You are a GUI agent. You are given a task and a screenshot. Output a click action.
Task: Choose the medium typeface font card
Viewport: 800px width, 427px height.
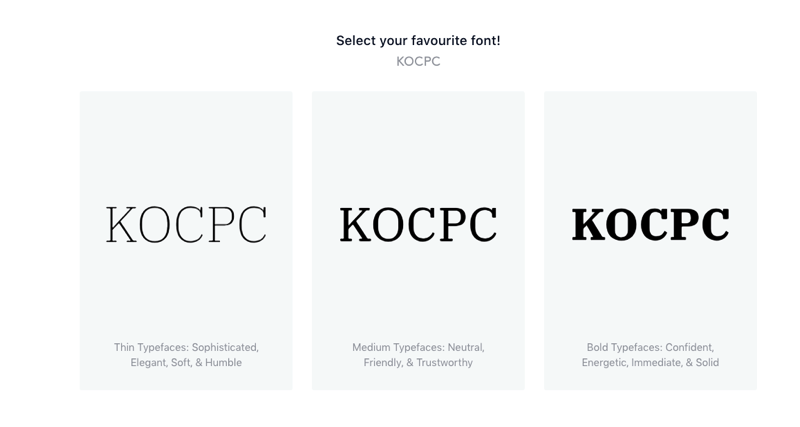point(418,241)
